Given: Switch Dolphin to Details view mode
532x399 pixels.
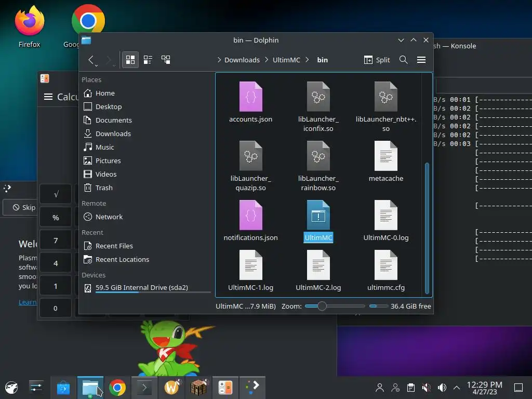Looking at the screenshot, I should tap(166, 60).
